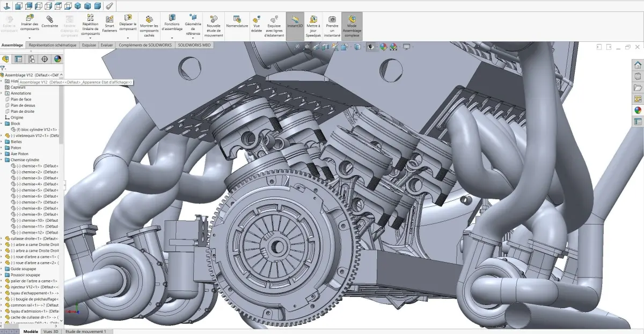Toggle Mode Assemblage complexe
Screen dimensions: 644x334
click(352, 26)
